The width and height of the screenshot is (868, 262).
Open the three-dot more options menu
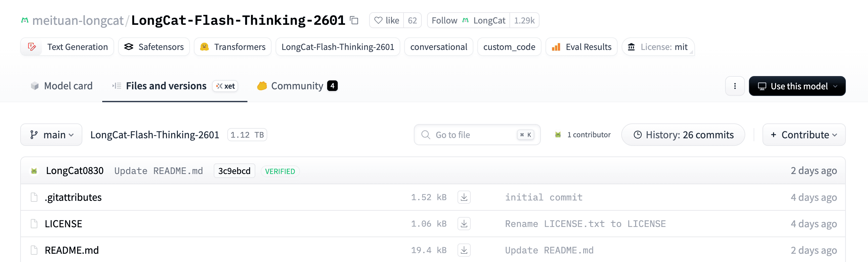pyautogui.click(x=735, y=86)
